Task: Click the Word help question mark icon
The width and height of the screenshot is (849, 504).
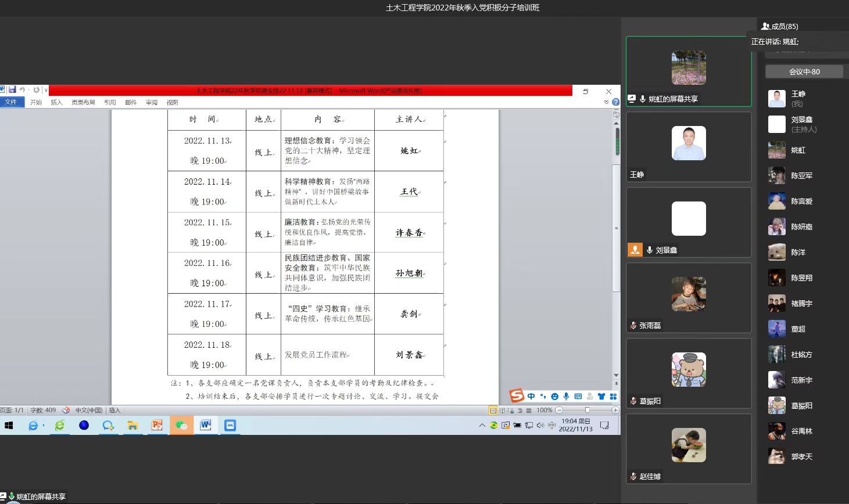Action: (x=615, y=102)
